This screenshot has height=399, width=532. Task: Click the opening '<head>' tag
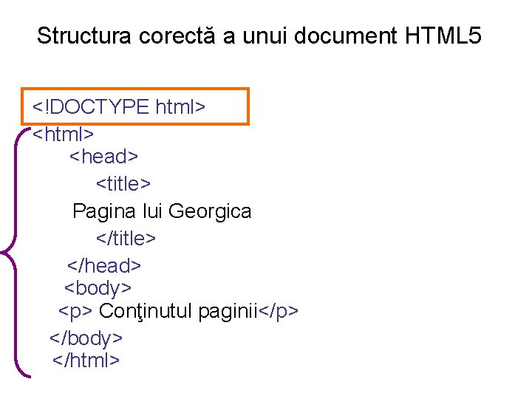[x=104, y=157]
